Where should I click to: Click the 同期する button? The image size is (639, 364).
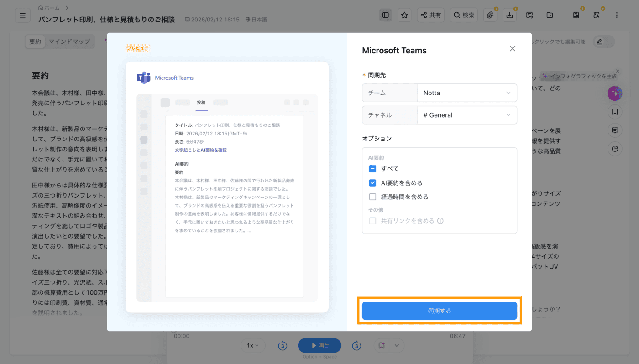440,311
